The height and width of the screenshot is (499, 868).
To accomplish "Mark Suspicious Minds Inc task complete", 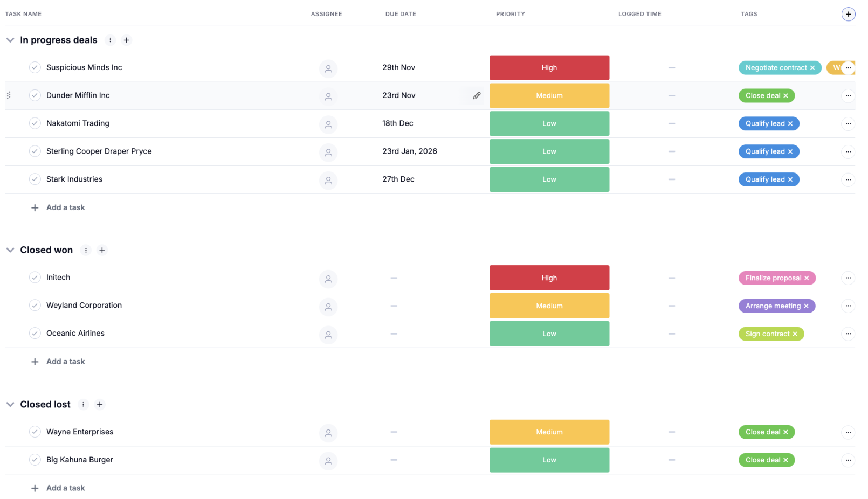I will click(x=35, y=67).
